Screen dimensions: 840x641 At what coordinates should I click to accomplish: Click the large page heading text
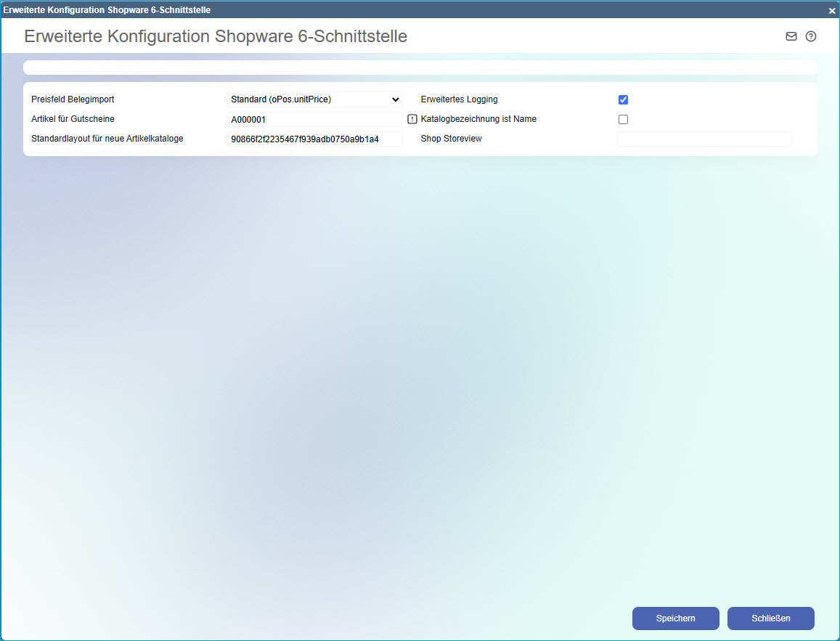click(x=216, y=36)
